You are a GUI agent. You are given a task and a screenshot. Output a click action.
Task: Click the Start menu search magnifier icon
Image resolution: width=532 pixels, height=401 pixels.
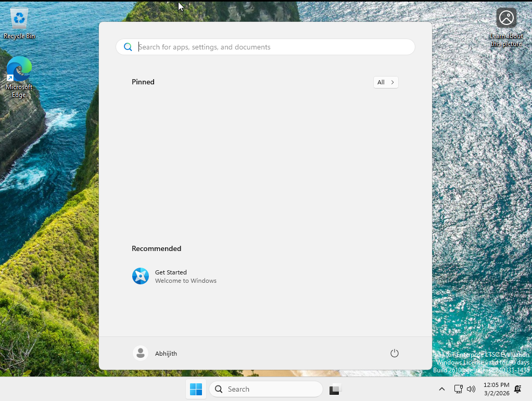tap(128, 47)
